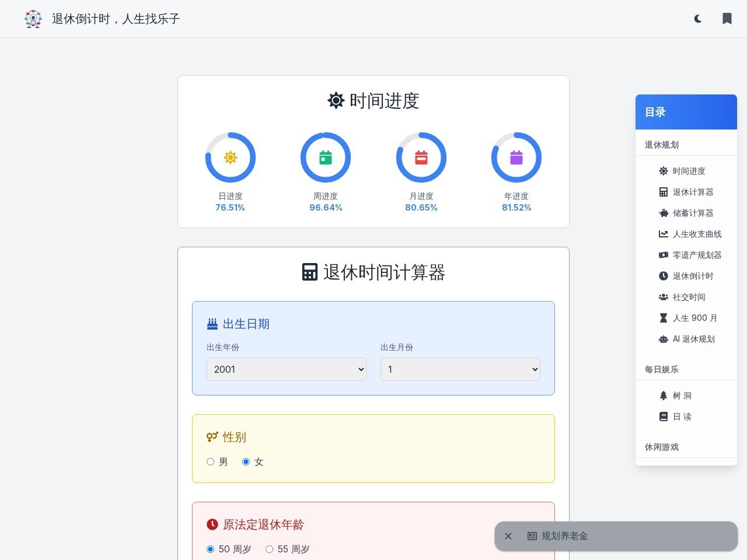This screenshot has height=560, width=747.
Task: Click the ferris wheel site logo
Action: (33, 19)
